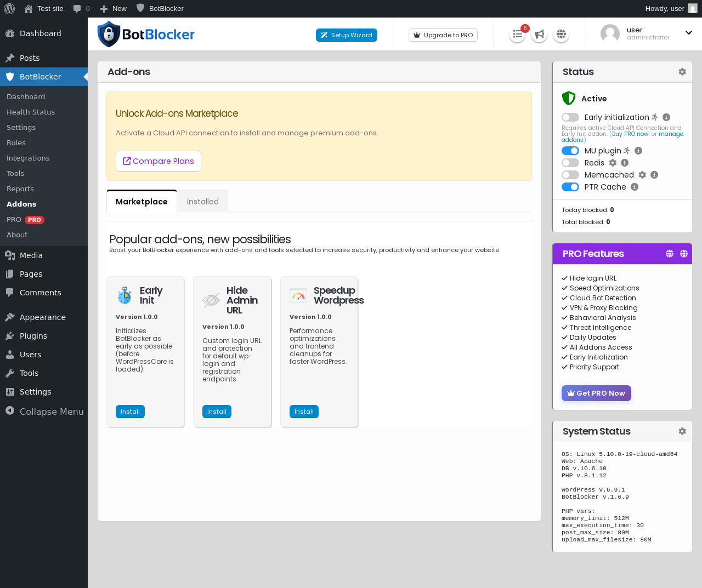Click the running-person icon beside Early initialization
The width and height of the screenshot is (702, 588).
pos(655,117)
